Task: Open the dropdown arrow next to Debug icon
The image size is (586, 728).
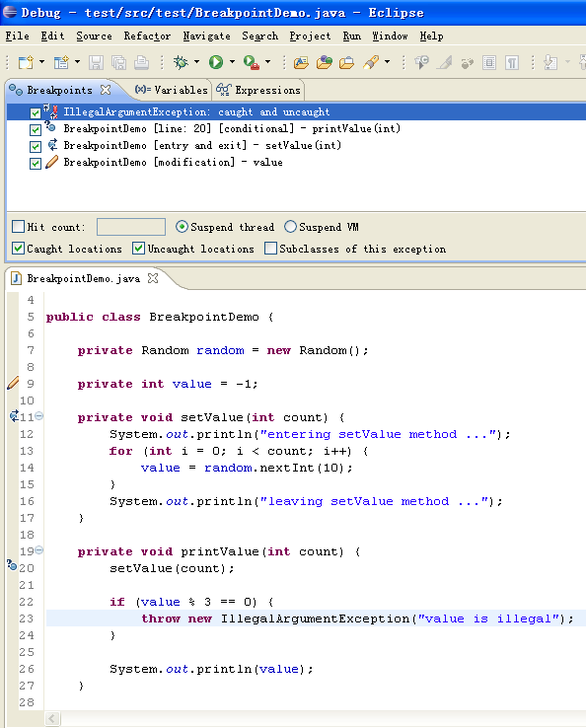Action: tap(197, 61)
